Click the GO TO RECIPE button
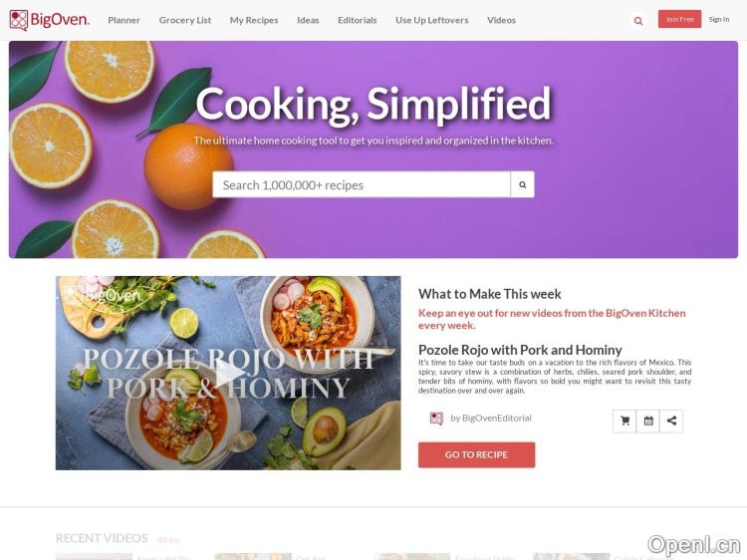This screenshot has width=747, height=560. 476,454
